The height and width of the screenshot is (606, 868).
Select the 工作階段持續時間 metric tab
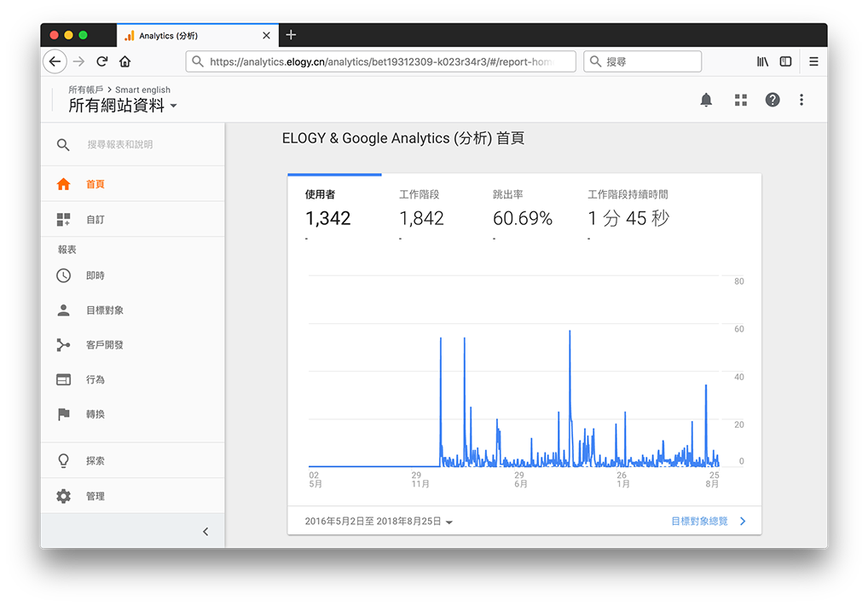click(628, 210)
